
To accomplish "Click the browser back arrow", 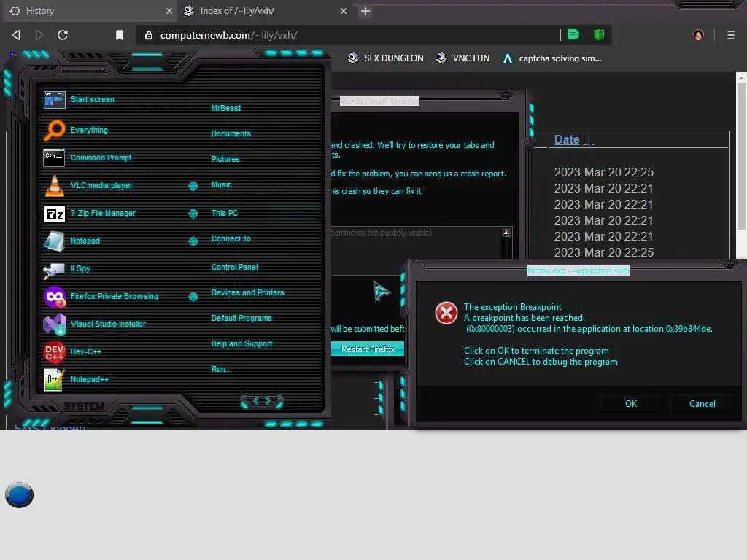I will coord(16,35).
